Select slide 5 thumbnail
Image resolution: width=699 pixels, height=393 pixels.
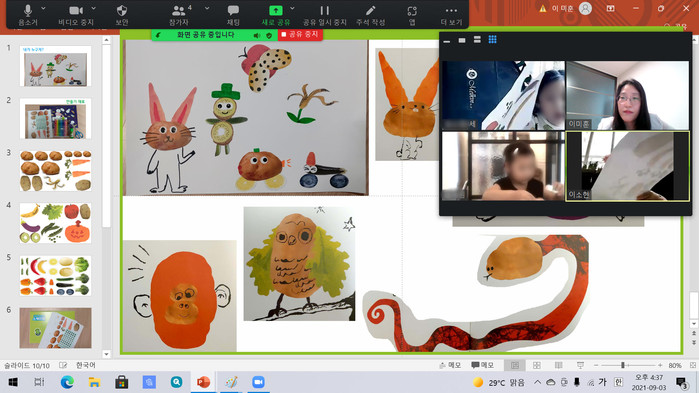pyautogui.click(x=55, y=276)
